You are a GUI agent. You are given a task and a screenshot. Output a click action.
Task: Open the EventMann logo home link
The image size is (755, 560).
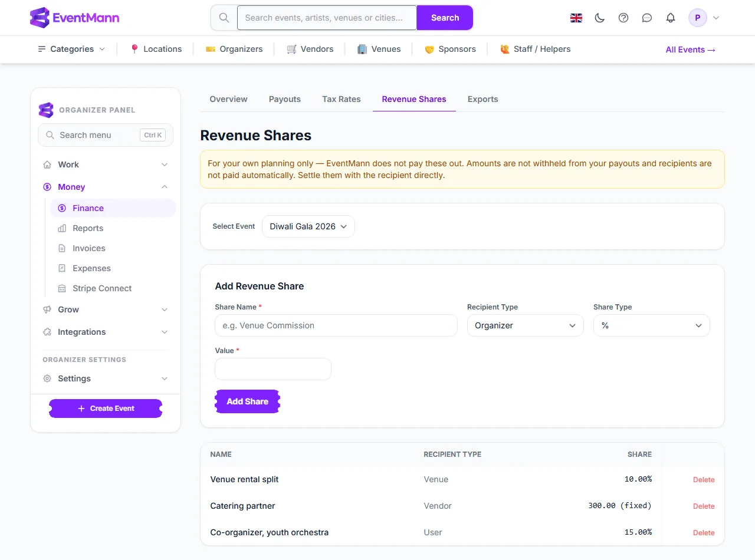[x=74, y=18]
